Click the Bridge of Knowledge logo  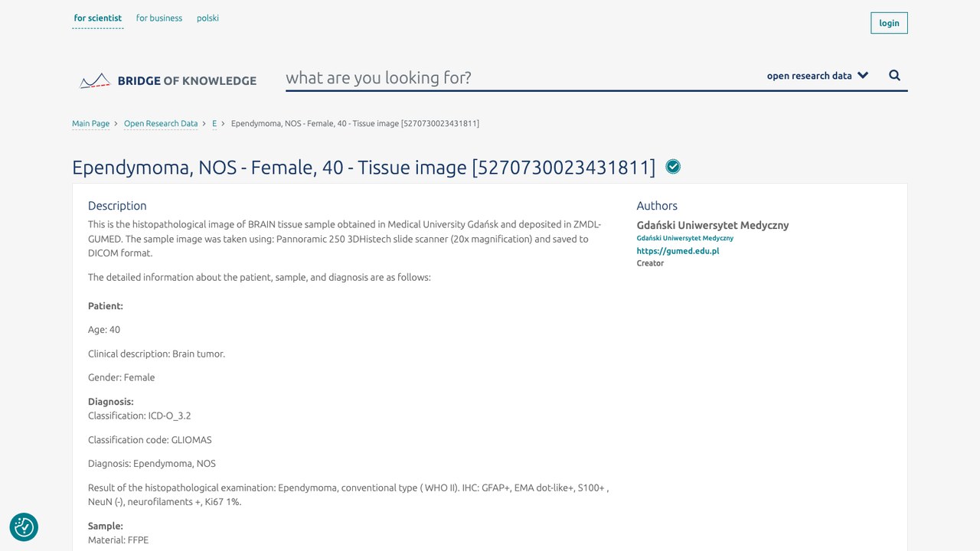(168, 80)
